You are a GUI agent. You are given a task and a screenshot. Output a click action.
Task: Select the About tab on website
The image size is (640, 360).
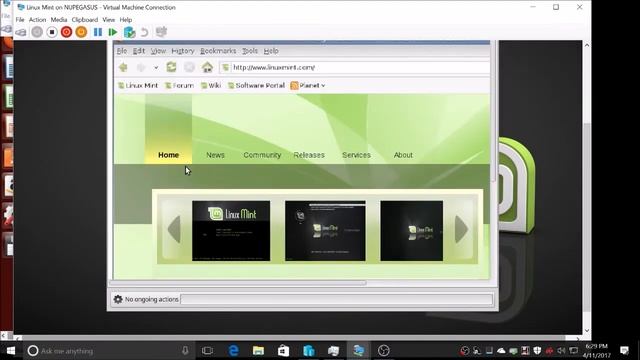pos(403,155)
